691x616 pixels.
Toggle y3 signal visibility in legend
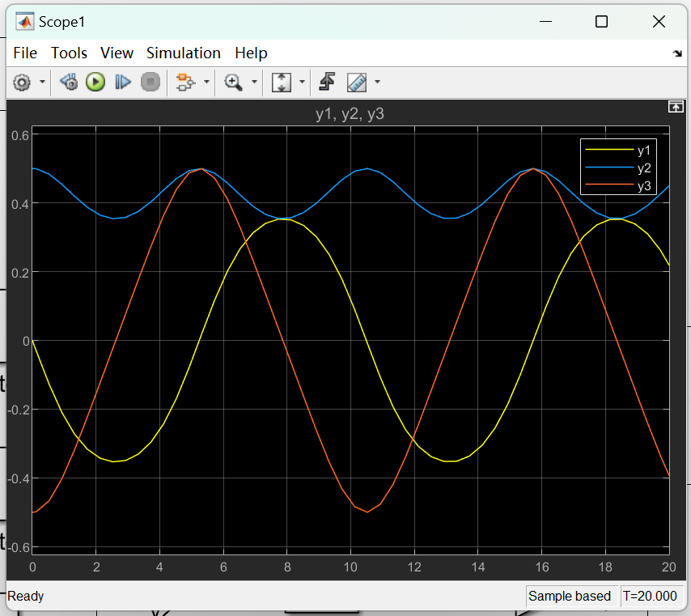coord(643,186)
